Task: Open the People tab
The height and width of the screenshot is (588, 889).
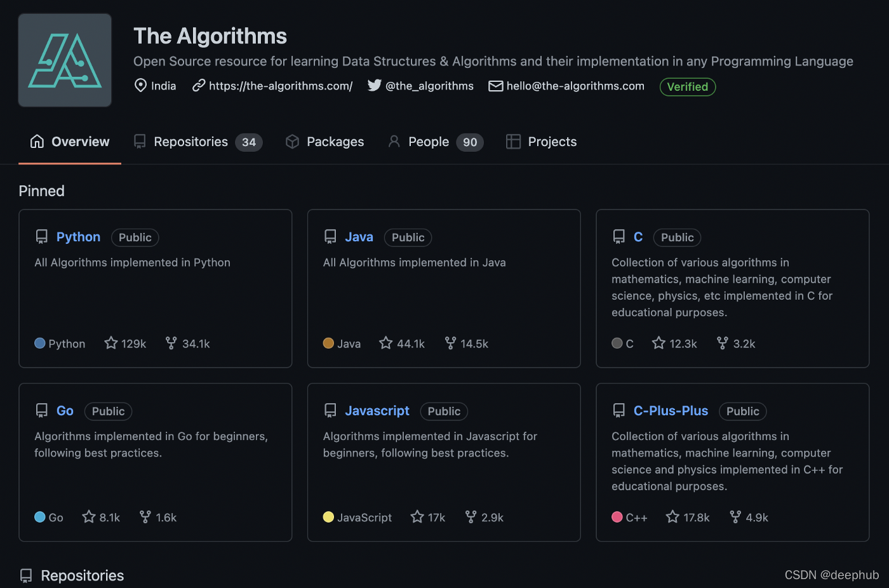Action: point(436,142)
